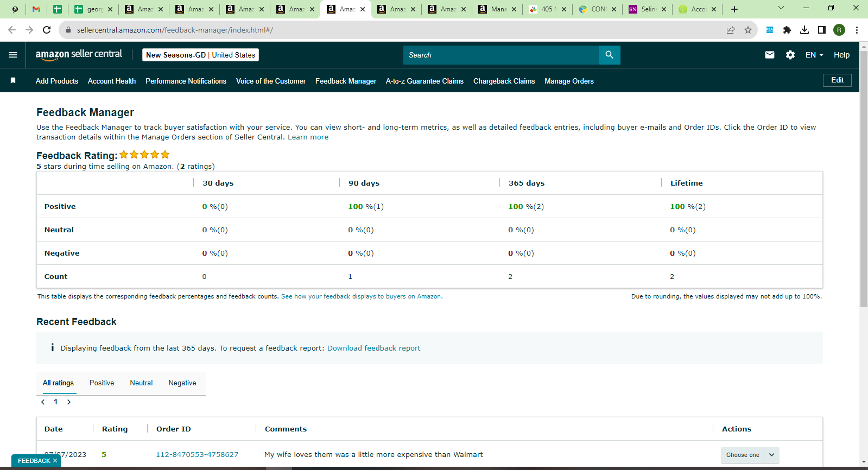Go back with the browser back arrow
Viewport: 868px width, 470px height.
(x=12, y=30)
